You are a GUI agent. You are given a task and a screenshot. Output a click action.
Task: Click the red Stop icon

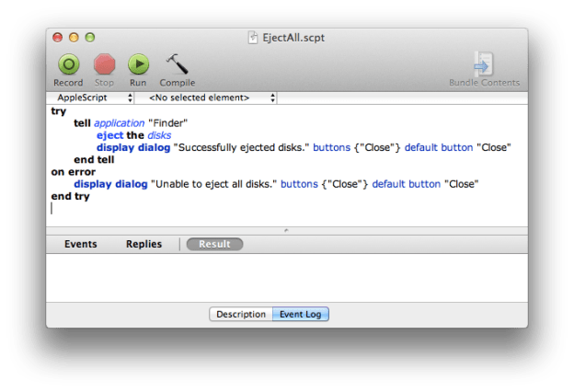(x=104, y=64)
